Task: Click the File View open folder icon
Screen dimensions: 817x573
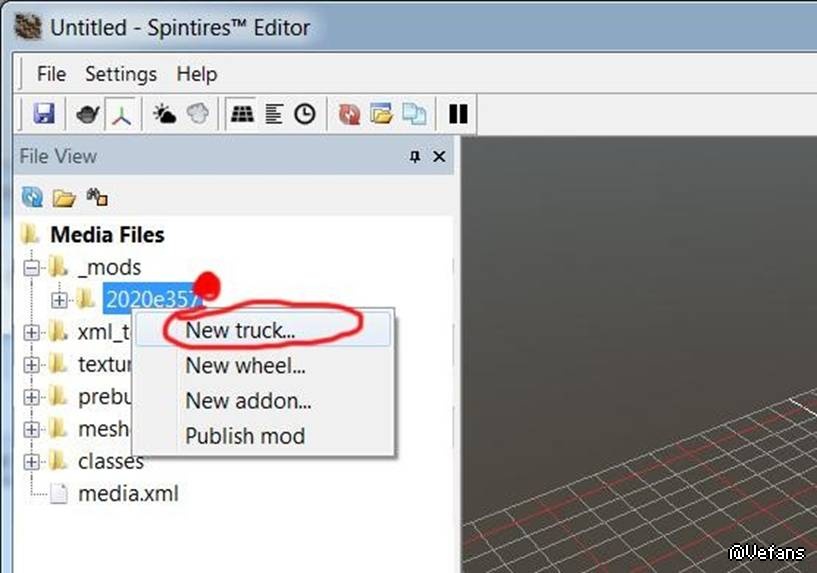Action: point(64,198)
